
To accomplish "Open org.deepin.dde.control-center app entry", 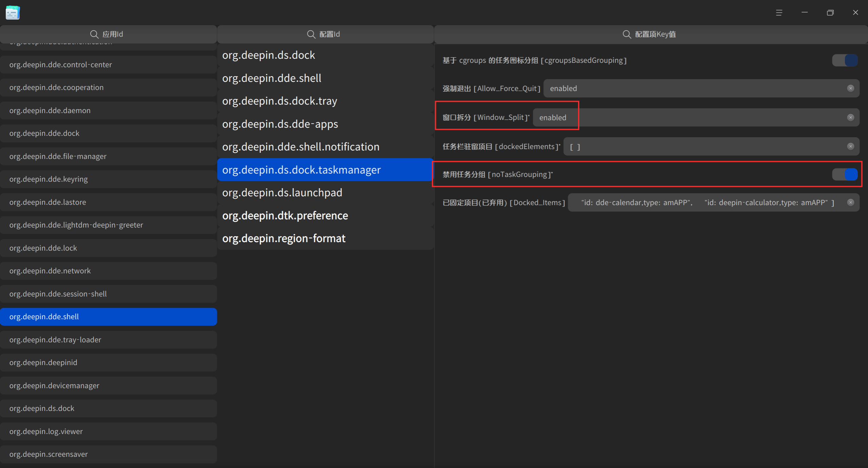I will (x=60, y=65).
